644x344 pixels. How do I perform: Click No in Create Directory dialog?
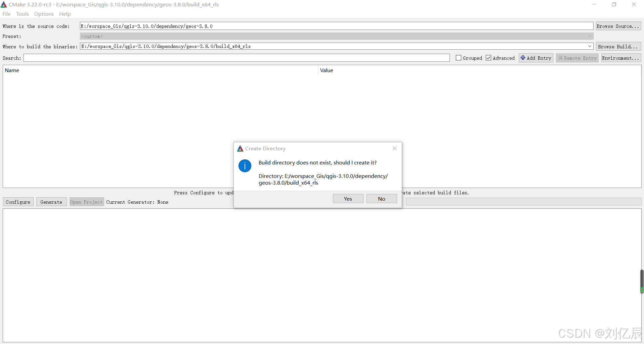pyautogui.click(x=382, y=199)
